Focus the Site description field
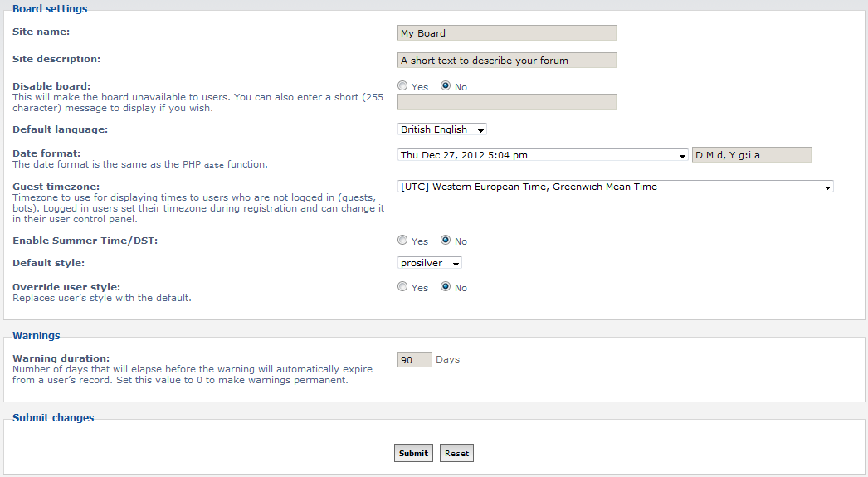 coord(507,61)
